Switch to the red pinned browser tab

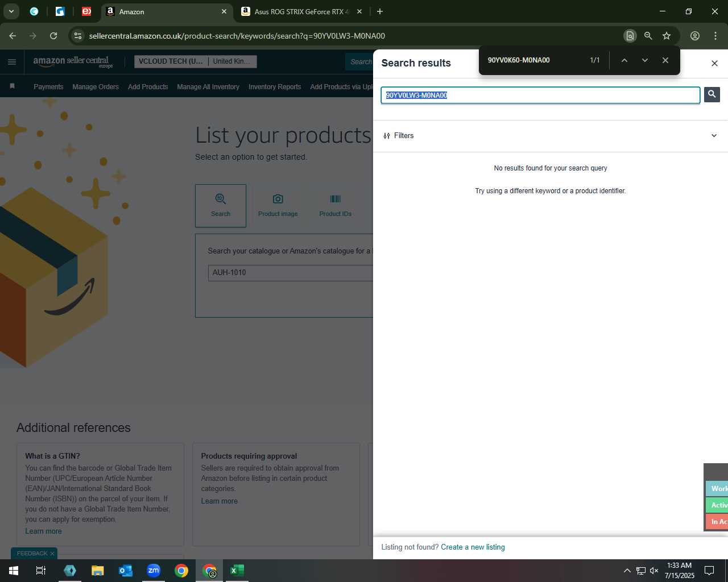(x=86, y=11)
